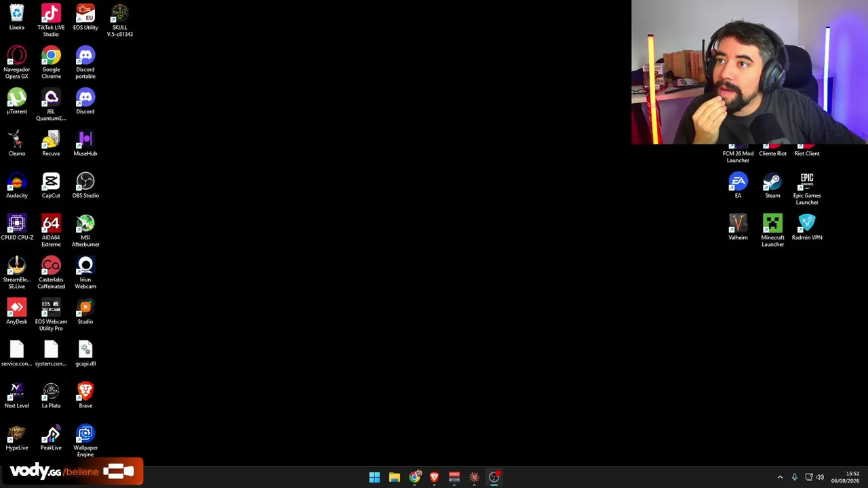Viewport: 868px width, 488px height.
Task: Select the Discord portable icon
Action: point(85,56)
